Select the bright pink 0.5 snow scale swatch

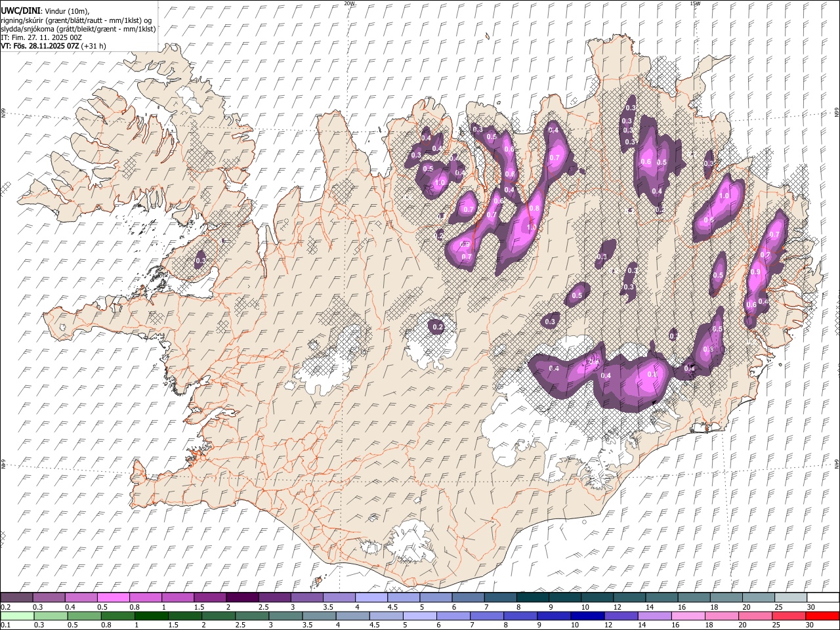pyautogui.click(x=113, y=597)
